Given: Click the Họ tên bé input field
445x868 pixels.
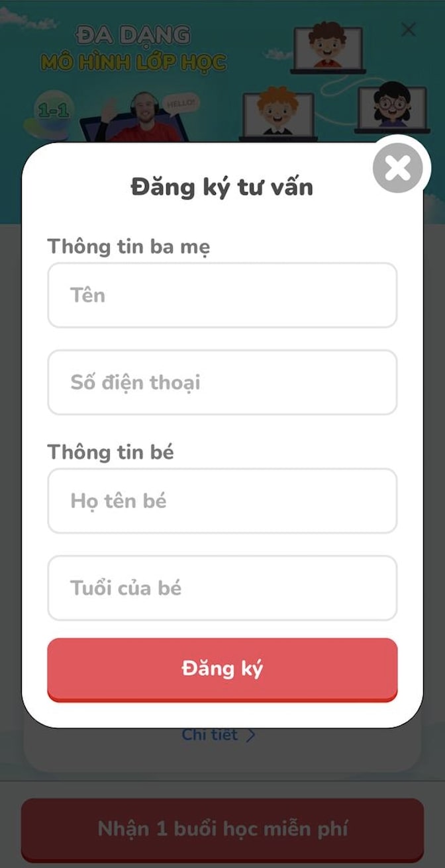Looking at the screenshot, I should (222, 501).
